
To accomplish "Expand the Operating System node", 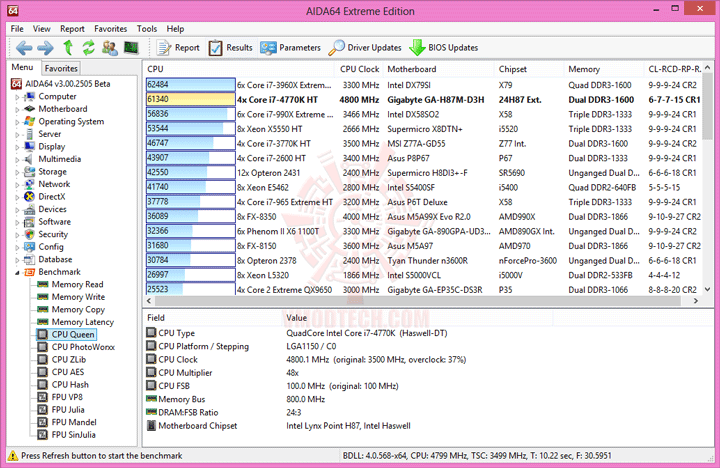I will coord(17,122).
